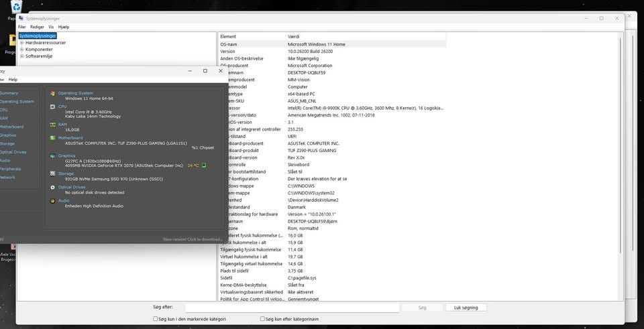Select Optical Drives in Speccy sidebar
This screenshot has height=329, width=644.
13,152
